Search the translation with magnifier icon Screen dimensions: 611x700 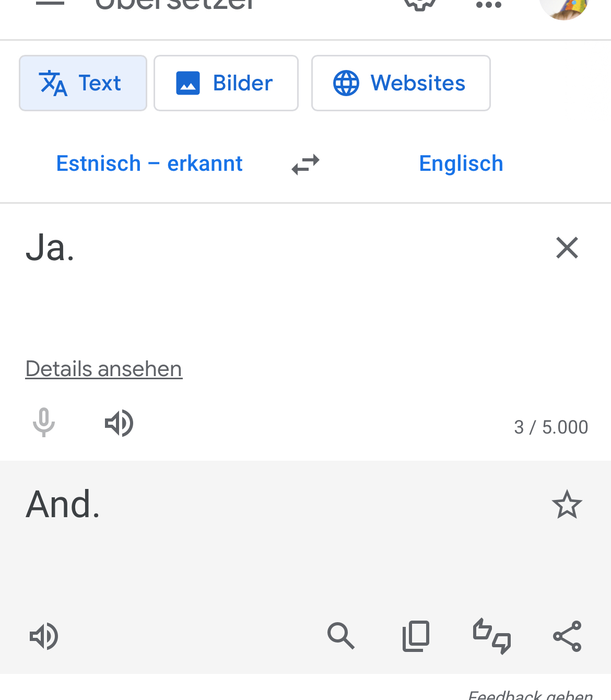coord(341,636)
